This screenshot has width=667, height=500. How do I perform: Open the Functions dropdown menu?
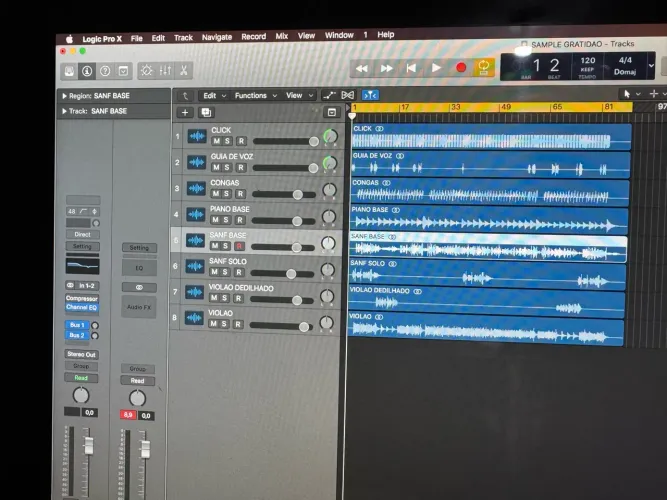click(256, 95)
